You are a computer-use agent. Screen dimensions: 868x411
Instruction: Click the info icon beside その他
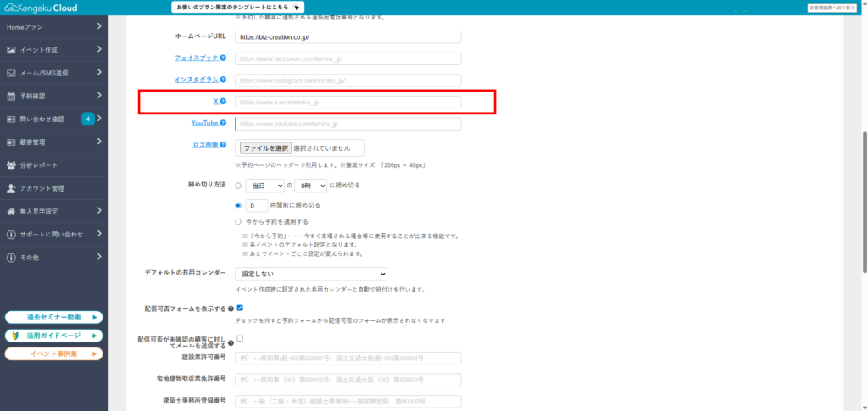[x=11, y=258]
